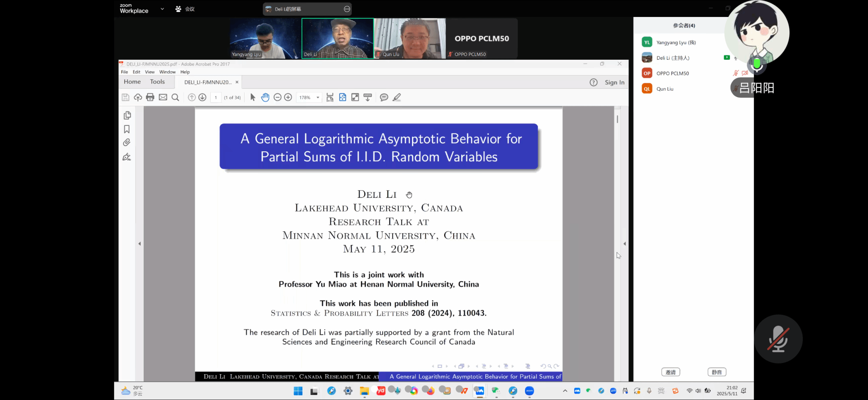The width and height of the screenshot is (868, 400).
Task: Open the Edit menu
Action: tap(136, 72)
